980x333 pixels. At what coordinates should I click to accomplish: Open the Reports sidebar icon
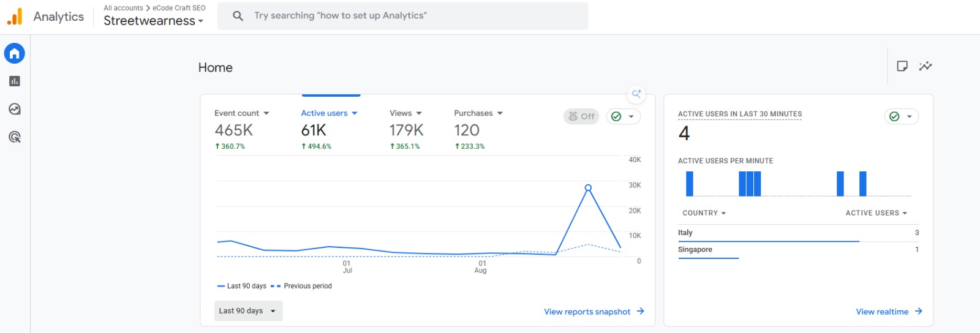click(x=15, y=81)
